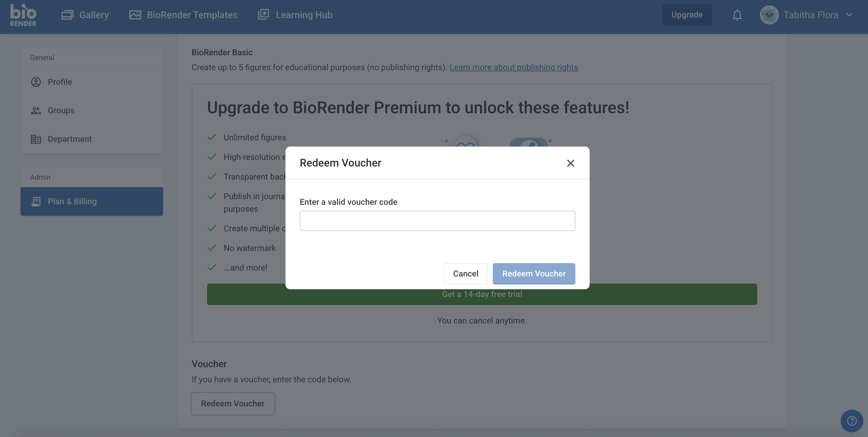Open the help widget
868x437 pixels.
coord(851,420)
